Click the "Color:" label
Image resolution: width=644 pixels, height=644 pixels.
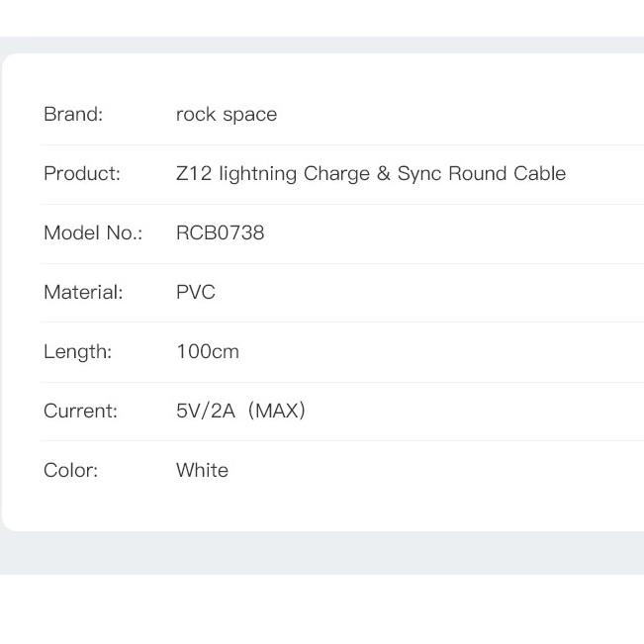coord(71,471)
